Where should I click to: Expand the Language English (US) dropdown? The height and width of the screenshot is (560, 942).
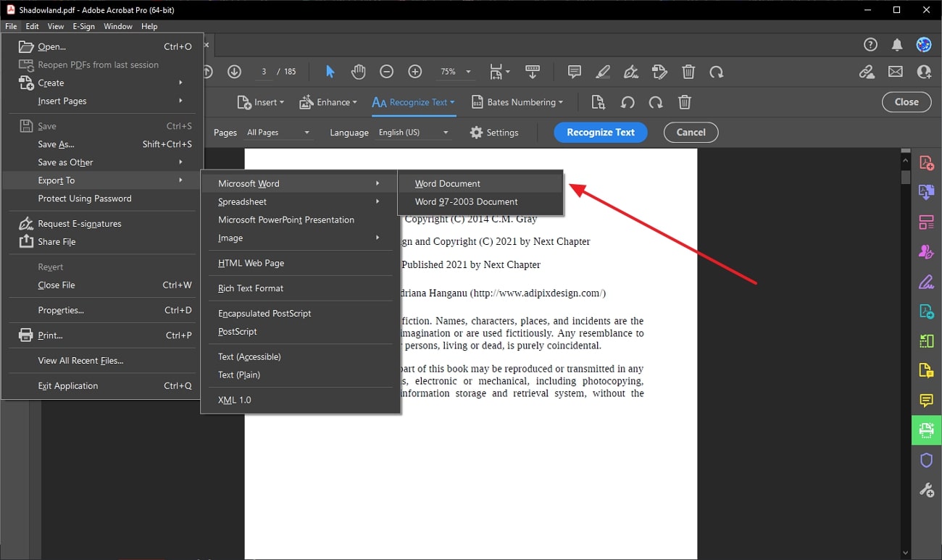pyautogui.click(x=414, y=133)
